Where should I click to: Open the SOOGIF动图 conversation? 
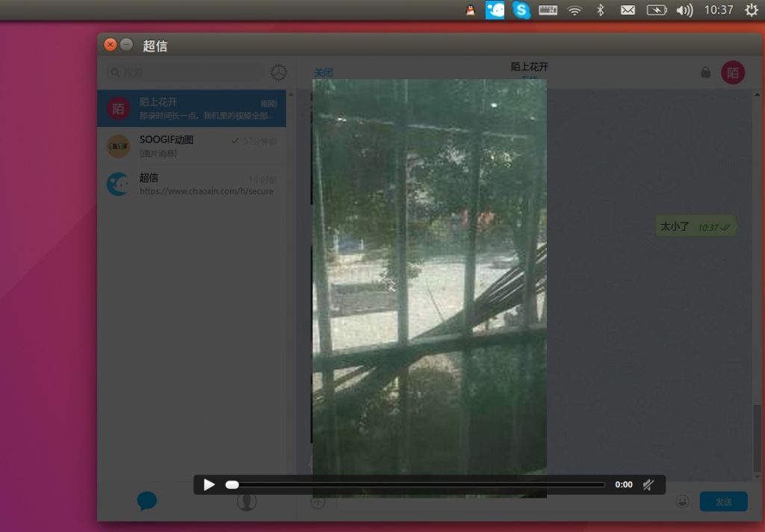coord(192,146)
